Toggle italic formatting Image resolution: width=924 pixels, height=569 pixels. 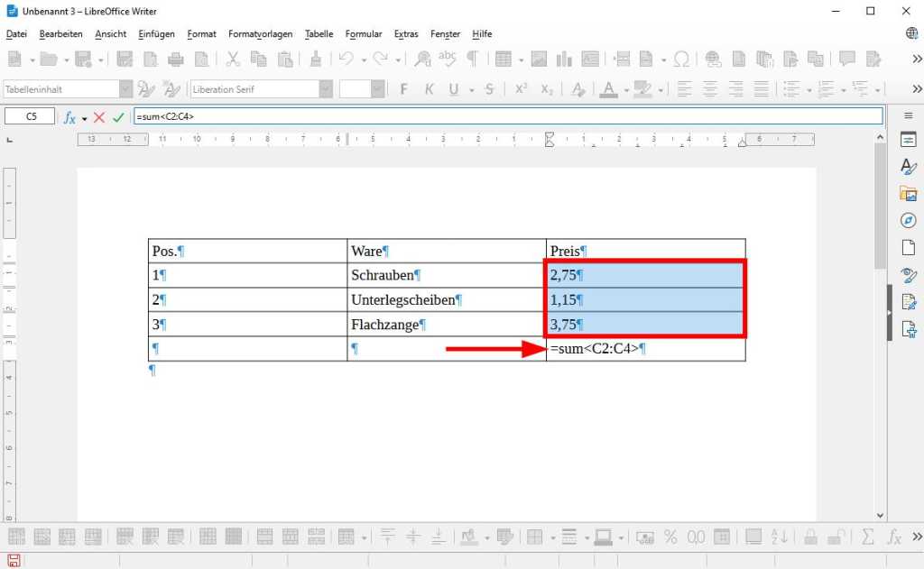(x=430, y=87)
